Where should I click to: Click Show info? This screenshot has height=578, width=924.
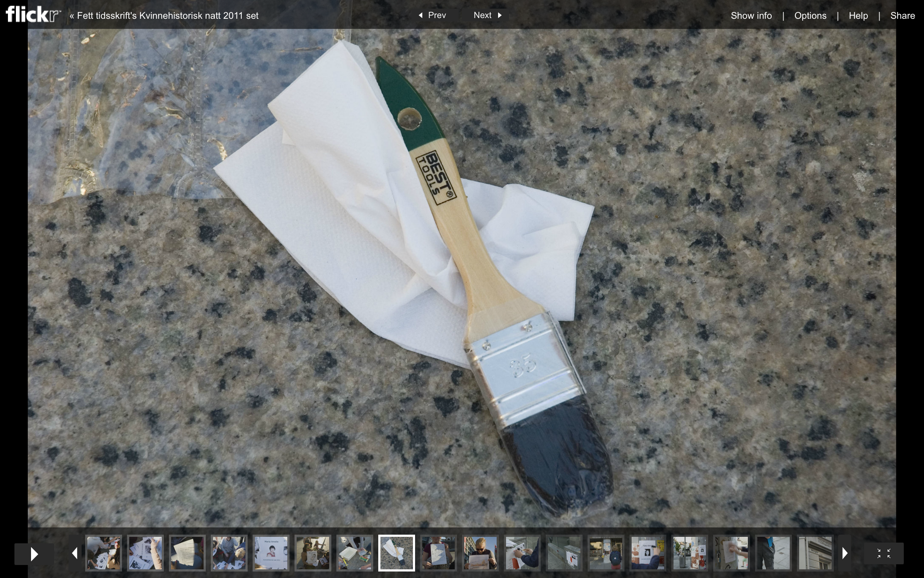pyautogui.click(x=751, y=16)
